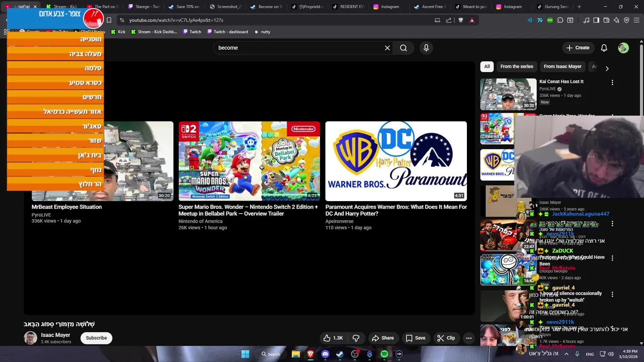Open YouTube notifications bell
Image resolution: width=644 pixels, height=362 pixels.
point(604,48)
